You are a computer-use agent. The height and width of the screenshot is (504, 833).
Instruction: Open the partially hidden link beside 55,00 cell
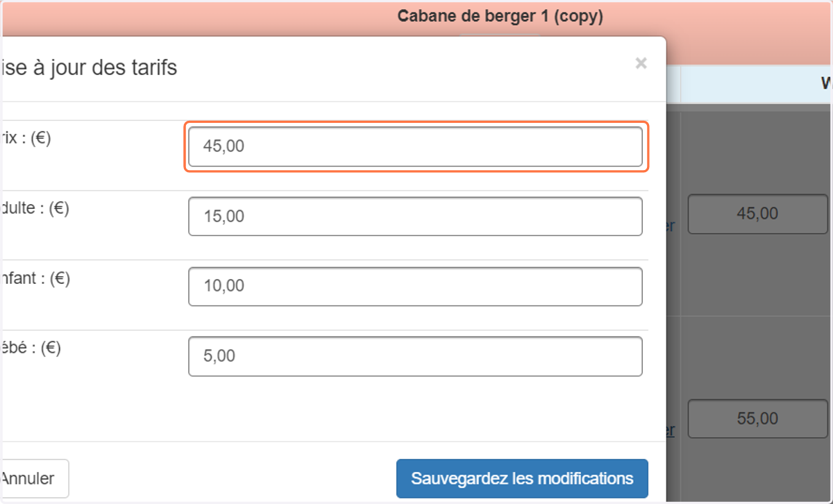(670, 430)
